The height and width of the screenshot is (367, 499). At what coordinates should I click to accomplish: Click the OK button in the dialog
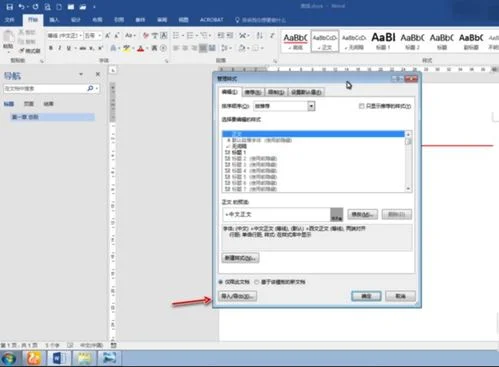tap(366, 296)
